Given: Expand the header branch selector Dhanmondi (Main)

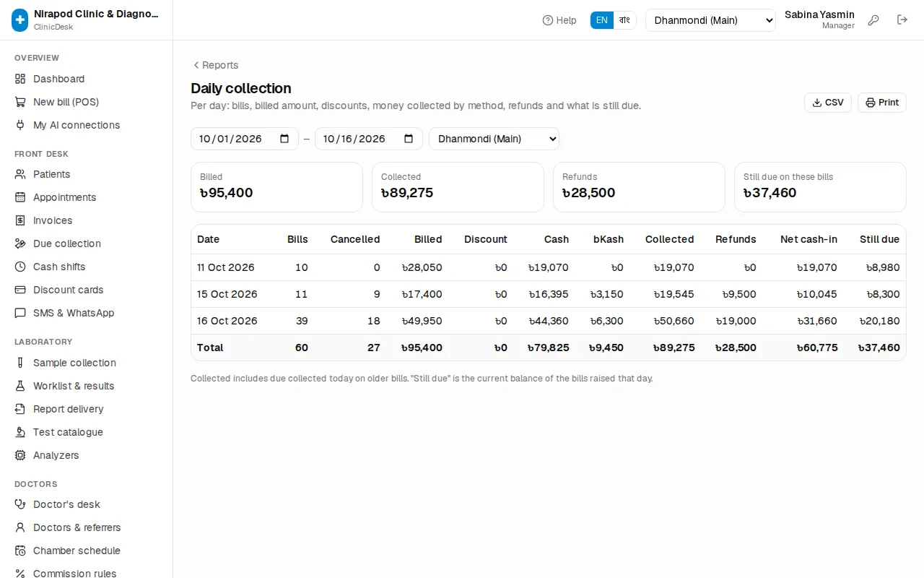Looking at the screenshot, I should pos(710,20).
